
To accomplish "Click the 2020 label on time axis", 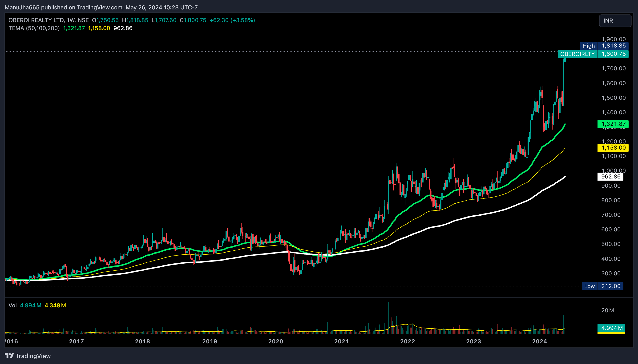I will click(x=276, y=341).
